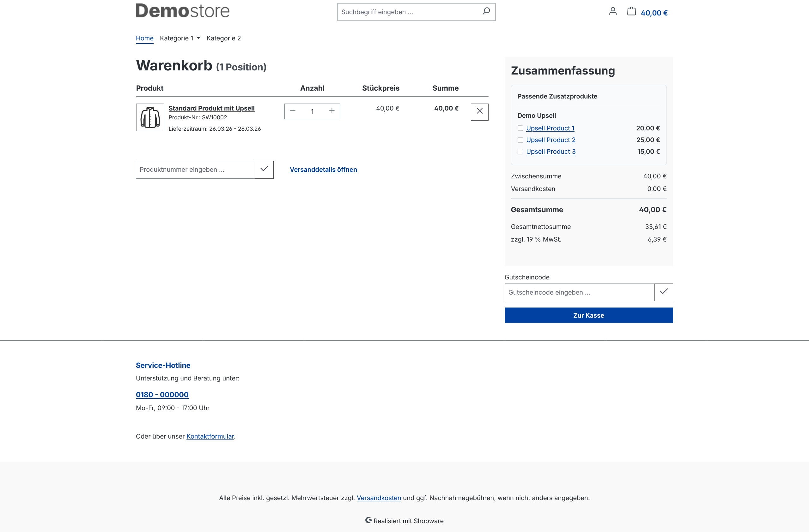Click Produkt-Nr.: SW10002 text
The image size is (809, 532).
[x=198, y=117]
